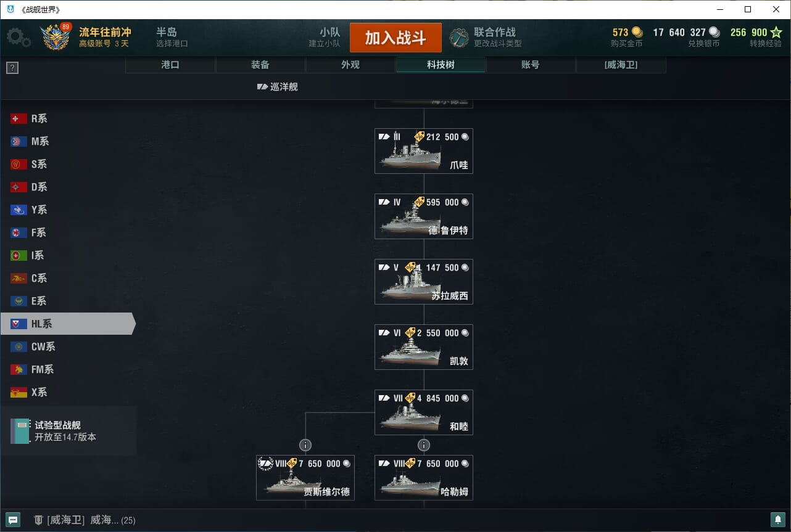This screenshot has height=532, width=791.
Task: Select the 凯敦 tier VI ship card
Action: click(x=424, y=347)
